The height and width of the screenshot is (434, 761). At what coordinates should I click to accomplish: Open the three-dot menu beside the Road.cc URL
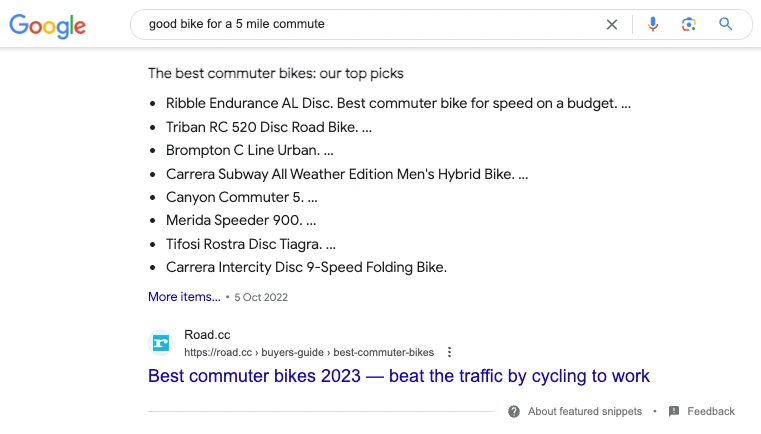click(449, 352)
